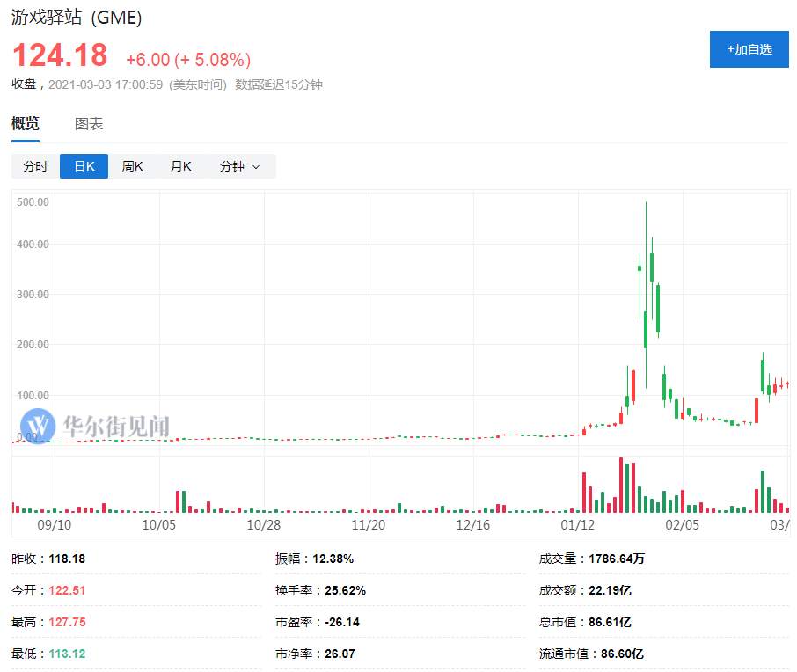The width and height of the screenshot is (797, 672).
Task: Click the 振幅 value 12.38%
Action: pyautogui.click(x=333, y=559)
